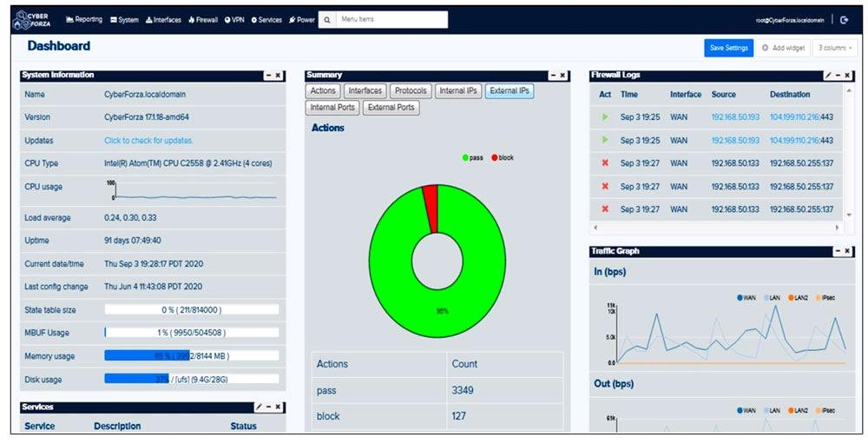
Task: Open the Services menu
Action: [266, 19]
